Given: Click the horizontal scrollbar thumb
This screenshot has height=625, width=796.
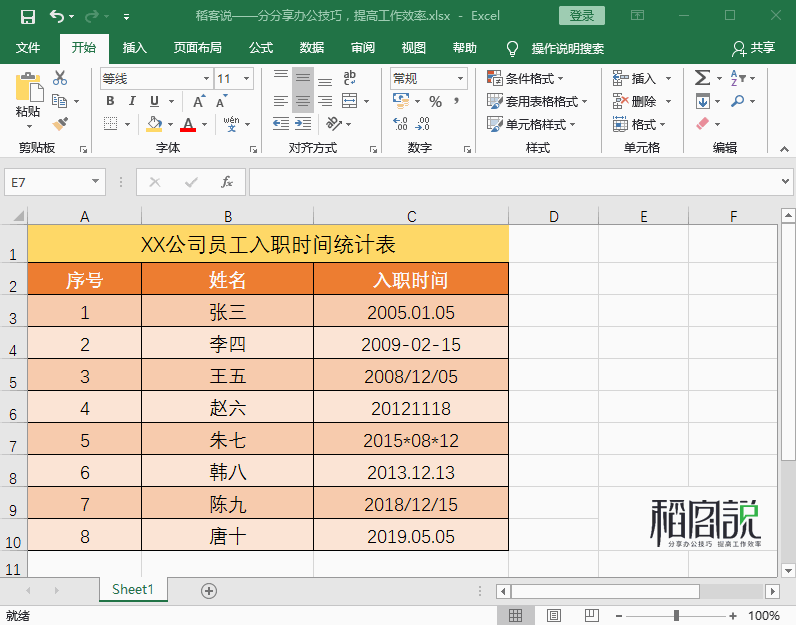Looking at the screenshot, I should tap(605, 591).
